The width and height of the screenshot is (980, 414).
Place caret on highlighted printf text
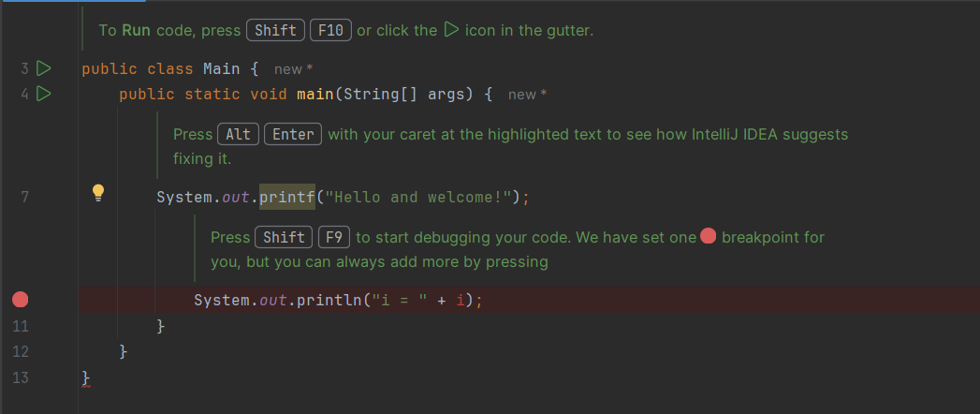[287, 197]
